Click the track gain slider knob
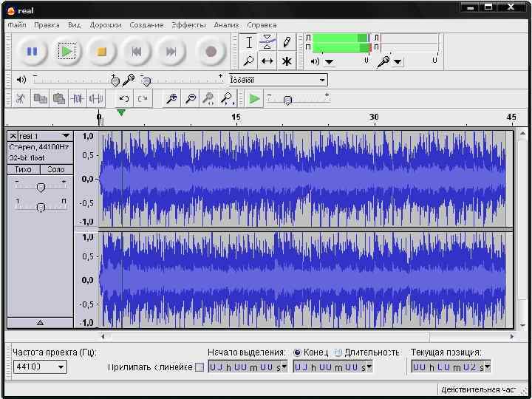Screen dimensions: 532x399 coord(41,188)
